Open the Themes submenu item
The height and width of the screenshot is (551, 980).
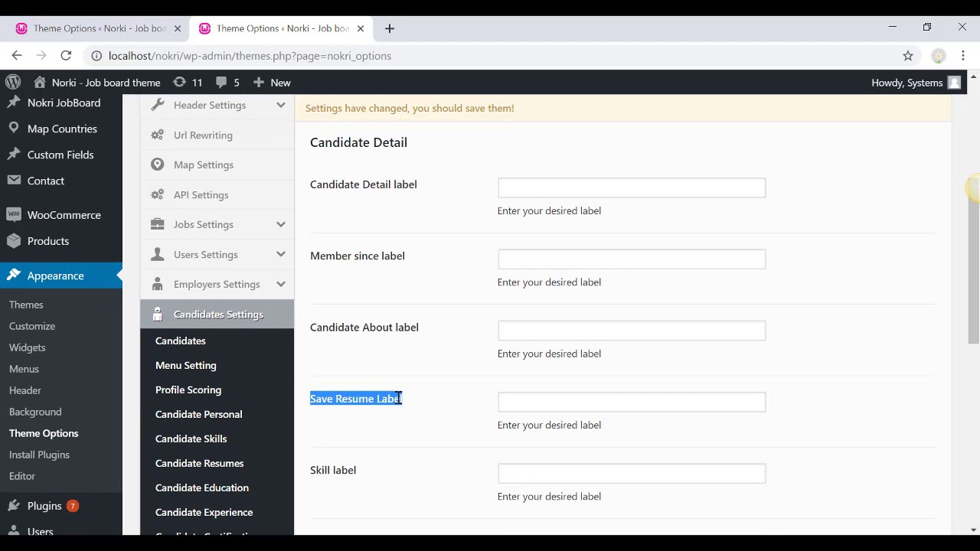coord(26,305)
